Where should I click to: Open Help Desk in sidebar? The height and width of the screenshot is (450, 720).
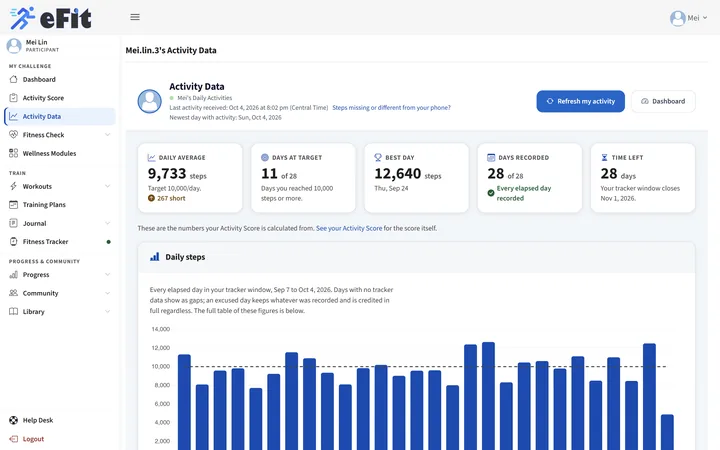pyautogui.click(x=60, y=420)
